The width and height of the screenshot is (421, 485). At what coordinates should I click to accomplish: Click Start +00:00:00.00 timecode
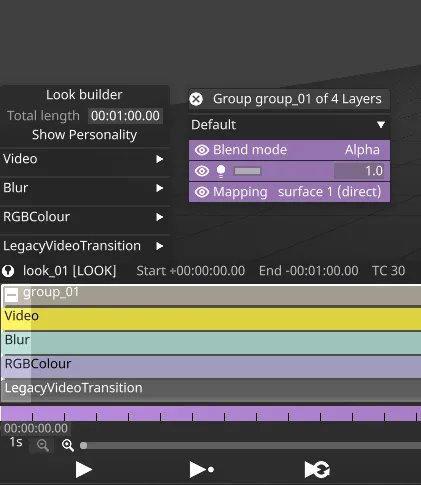[x=191, y=271]
